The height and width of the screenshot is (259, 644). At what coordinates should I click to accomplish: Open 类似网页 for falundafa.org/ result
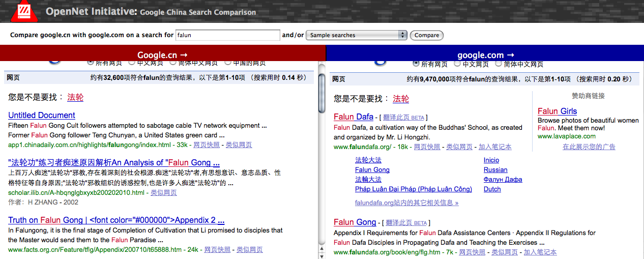click(x=459, y=147)
